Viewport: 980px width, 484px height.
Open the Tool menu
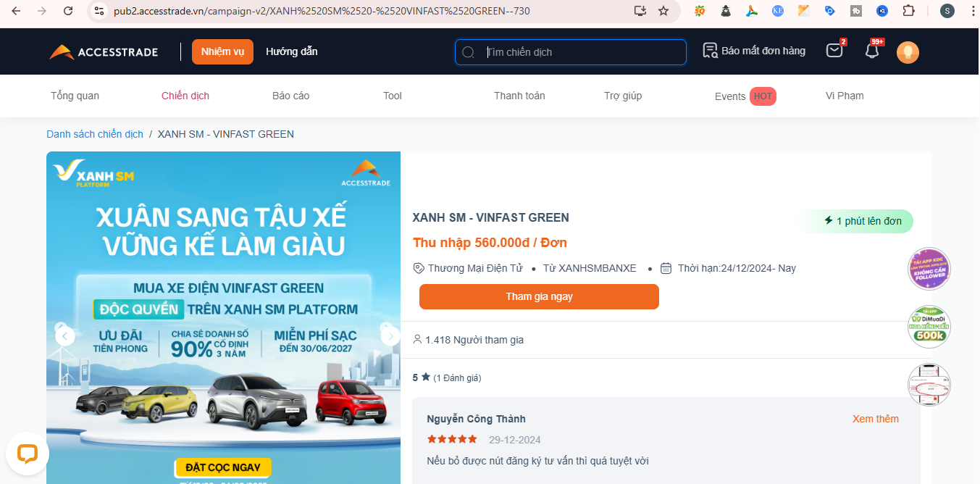click(x=393, y=96)
